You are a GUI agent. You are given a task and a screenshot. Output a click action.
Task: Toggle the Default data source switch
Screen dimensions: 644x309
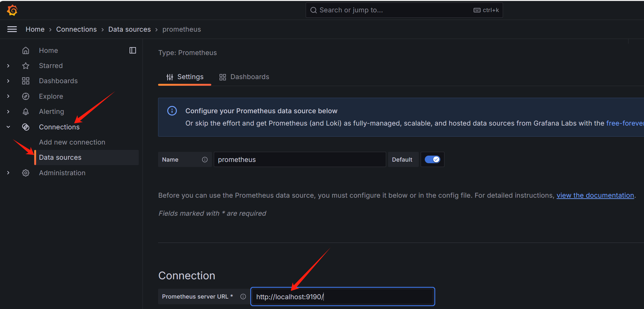pos(432,159)
